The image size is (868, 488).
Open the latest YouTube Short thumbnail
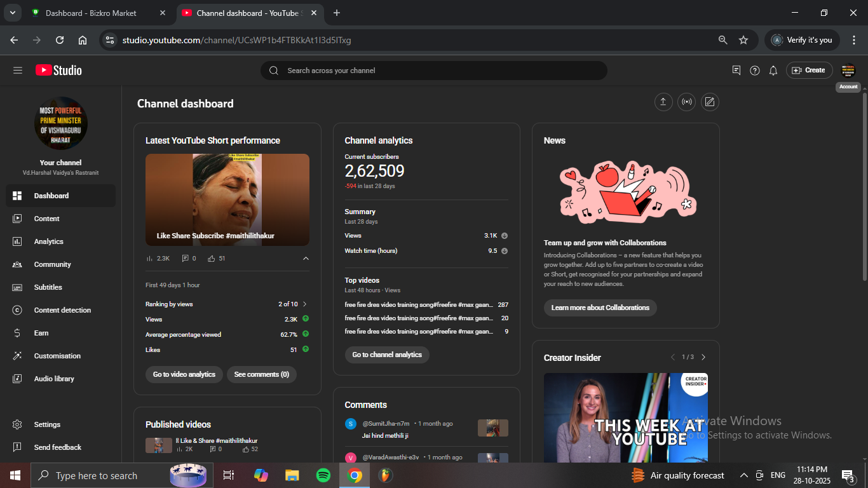pyautogui.click(x=227, y=200)
